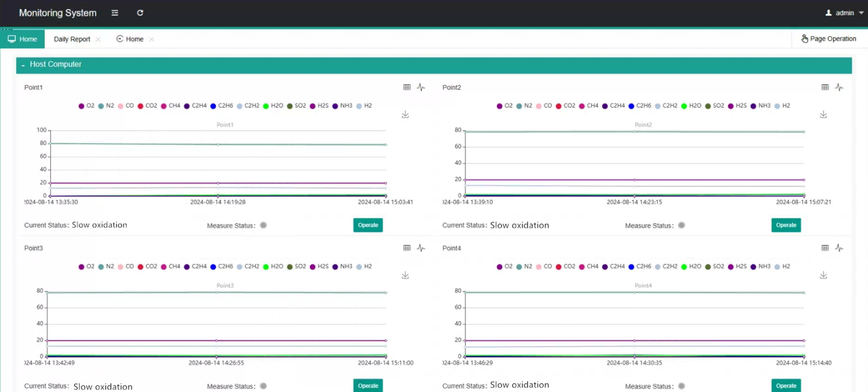The image size is (868, 392).
Task: Click the refresh icon in header
Action: click(x=140, y=13)
